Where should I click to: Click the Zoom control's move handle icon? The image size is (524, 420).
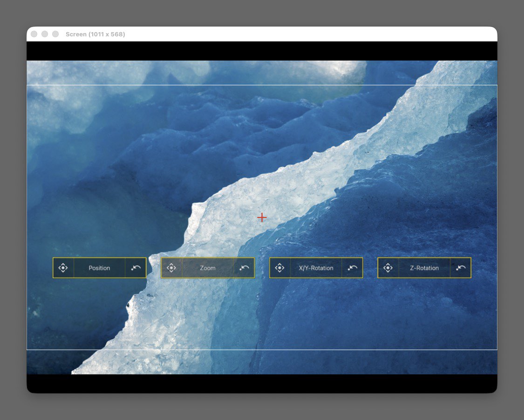tap(171, 268)
